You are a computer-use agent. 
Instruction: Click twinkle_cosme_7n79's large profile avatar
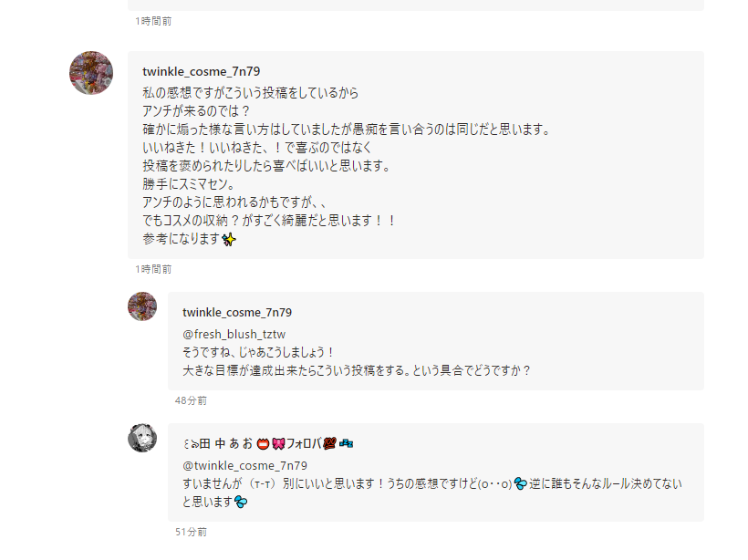(x=91, y=73)
